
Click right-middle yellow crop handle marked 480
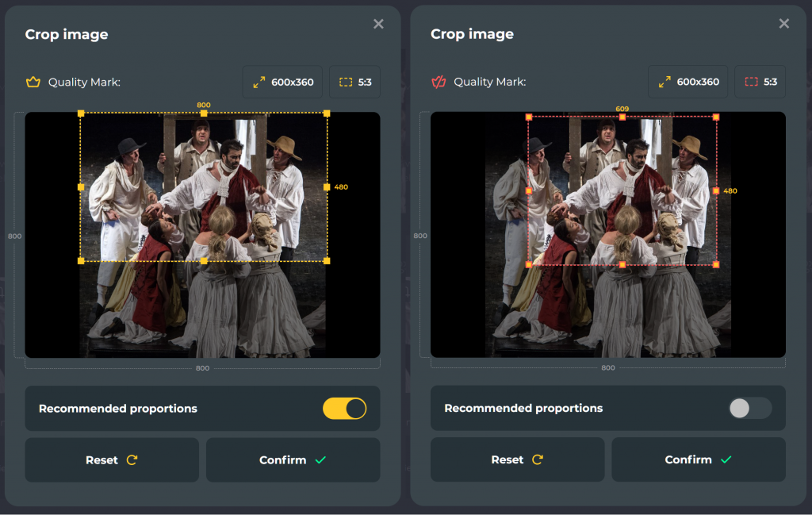point(327,187)
